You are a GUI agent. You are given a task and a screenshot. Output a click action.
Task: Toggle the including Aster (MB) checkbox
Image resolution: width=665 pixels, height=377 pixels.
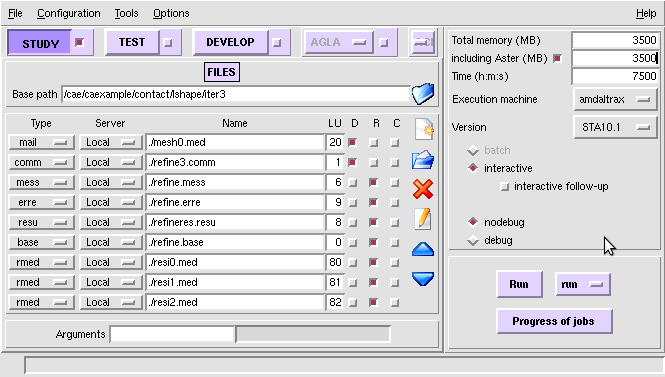[557, 59]
